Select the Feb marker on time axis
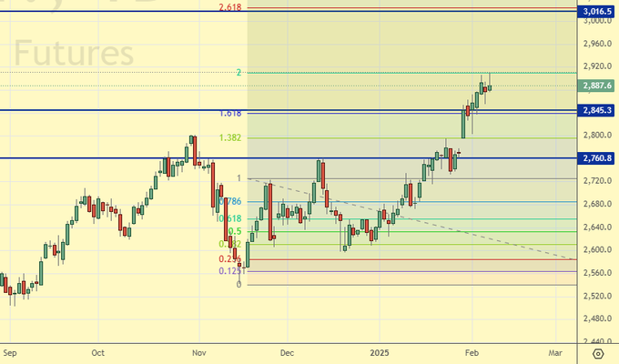This screenshot has height=364, width=619. (x=472, y=350)
